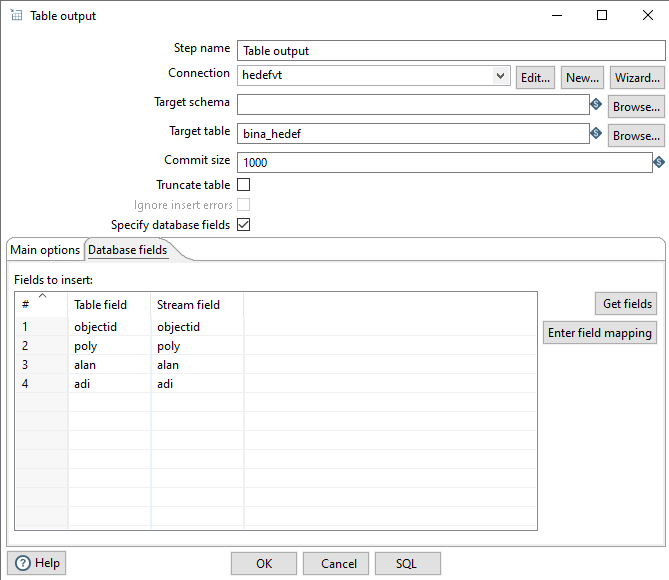Click into the Step name field
This screenshot has width=669, height=580.
click(x=451, y=51)
